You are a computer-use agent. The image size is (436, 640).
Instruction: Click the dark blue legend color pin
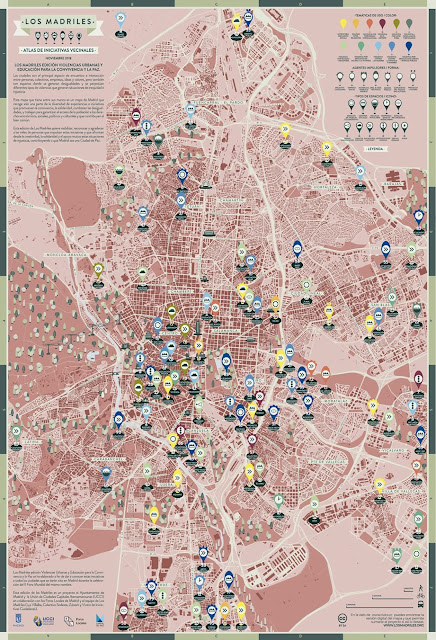pyautogui.click(x=409, y=47)
